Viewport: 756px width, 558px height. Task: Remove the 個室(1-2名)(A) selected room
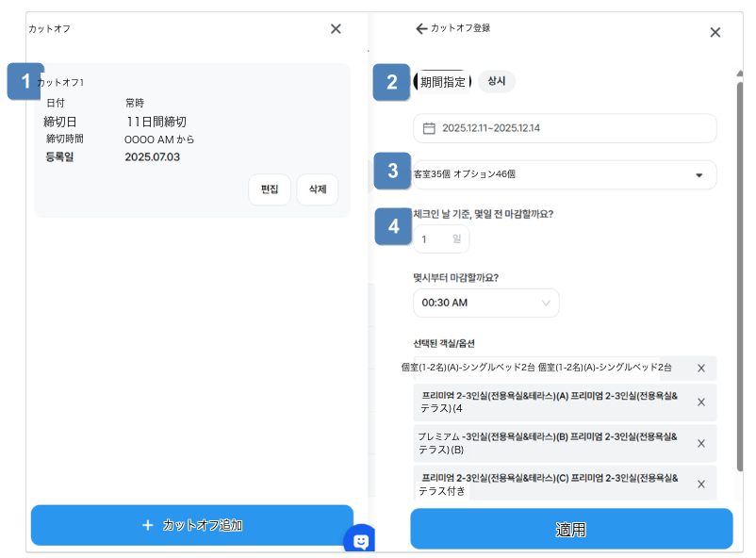pyautogui.click(x=701, y=369)
